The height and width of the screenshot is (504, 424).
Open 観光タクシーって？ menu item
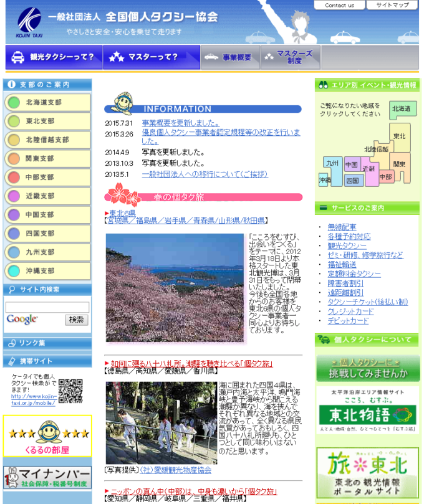(54, 57)
